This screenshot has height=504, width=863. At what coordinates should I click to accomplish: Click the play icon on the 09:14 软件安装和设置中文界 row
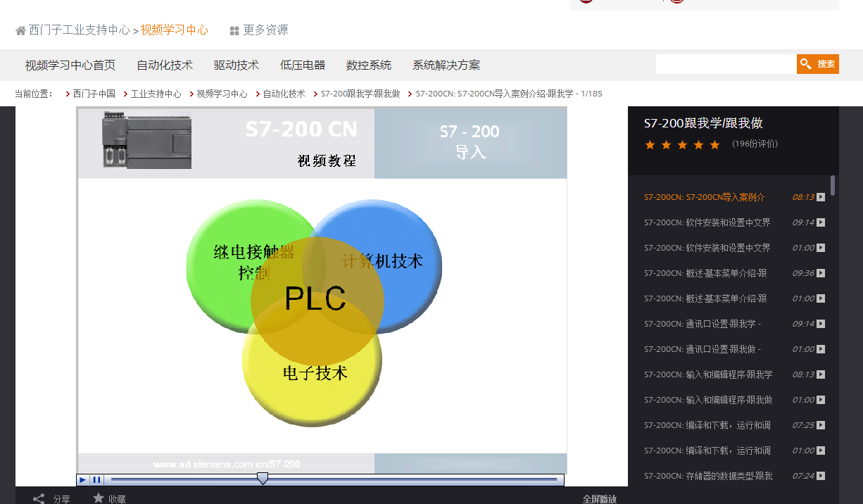pyautogui.click(x=821, y=222)
